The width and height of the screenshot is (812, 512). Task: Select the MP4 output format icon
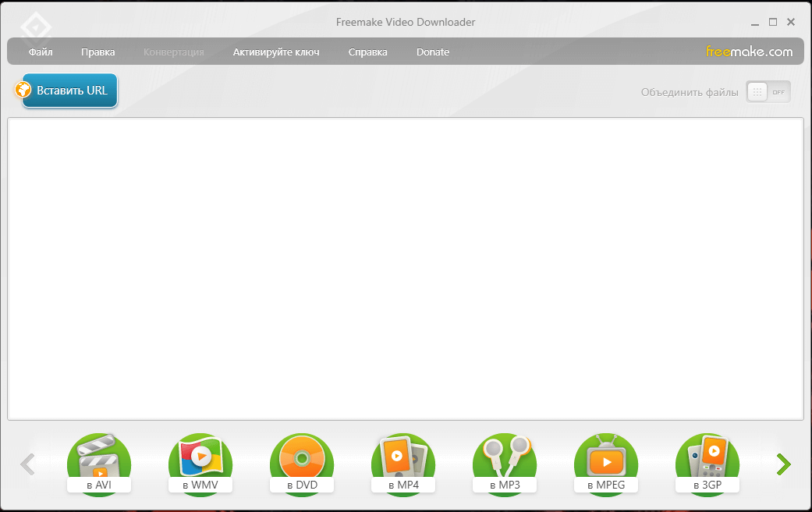(x=403, y=465)
